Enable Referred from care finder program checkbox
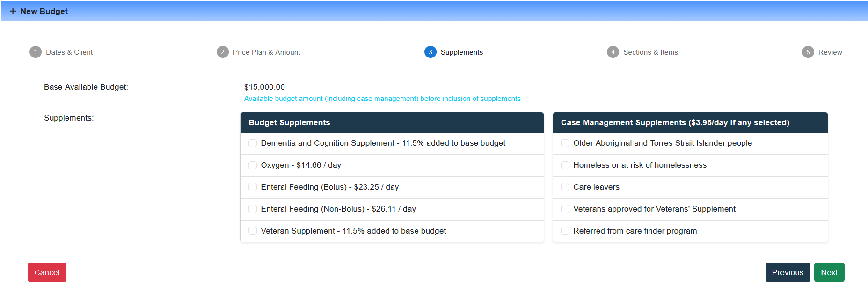The width and height of the screenshot is (868, 299). click(565, 231)
